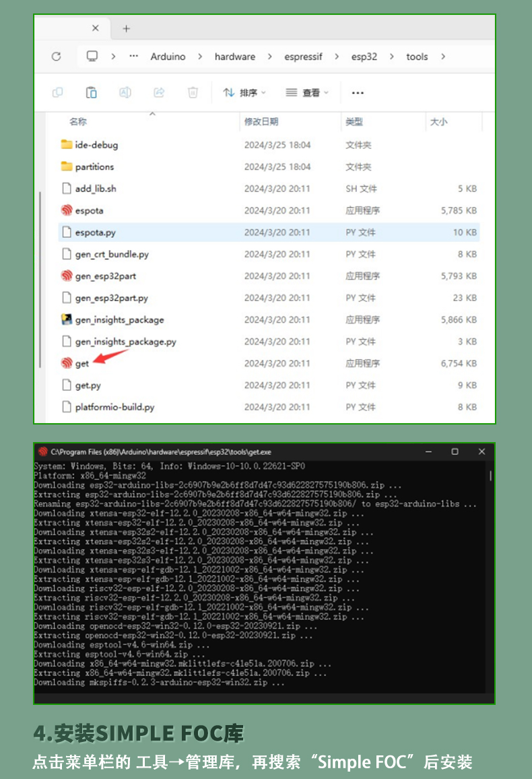This screenshot has width=532, height=779.
Task: Open the 查看 view dropdown
Action: pos(307,92)
